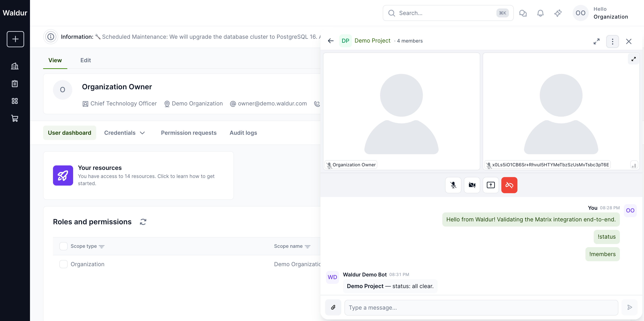Click the Organization Owner profile name heading
This screenshot has width=644, height=321.
[117, 87]
